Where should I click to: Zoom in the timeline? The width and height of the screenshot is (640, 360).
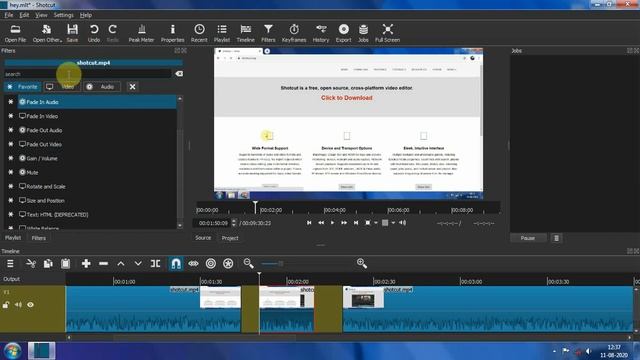362,264
